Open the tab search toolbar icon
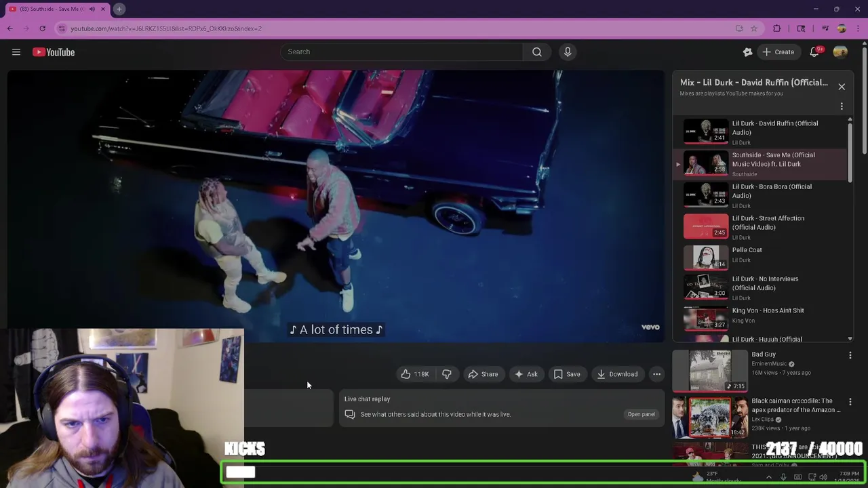The height and width of the screenshot is (488, 868). (801, 28)
